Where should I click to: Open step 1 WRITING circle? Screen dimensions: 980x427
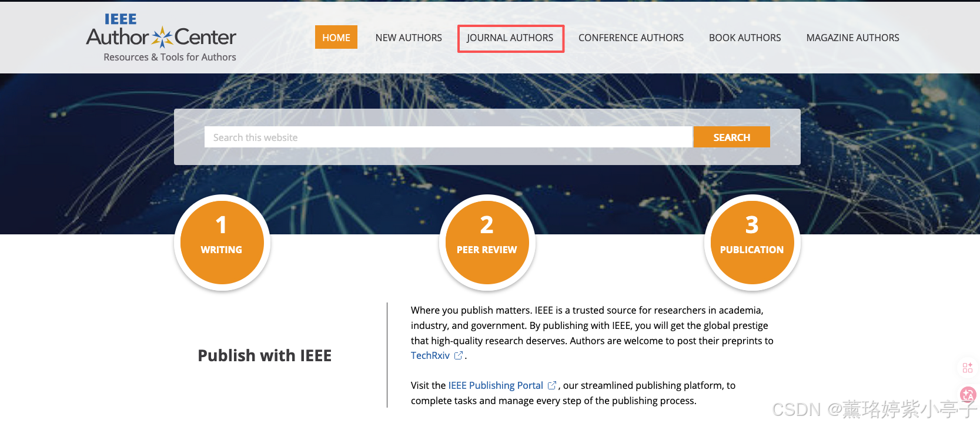click(x=222, y=243)
